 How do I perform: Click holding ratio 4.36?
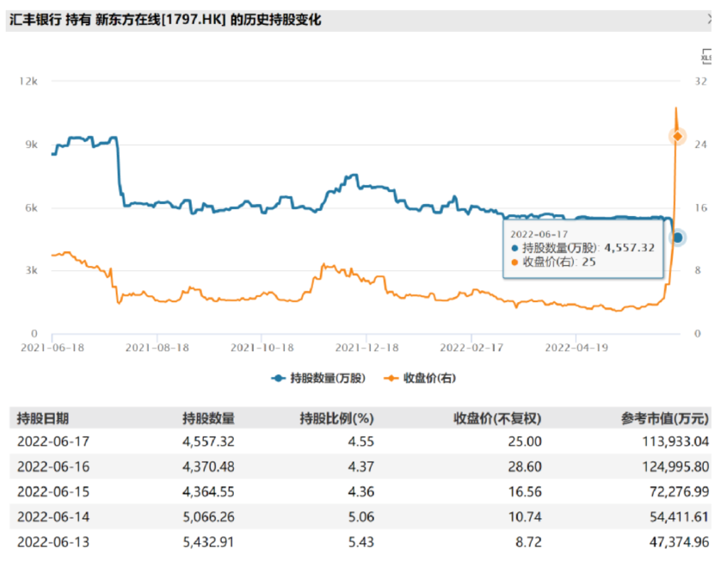(361, 491)
